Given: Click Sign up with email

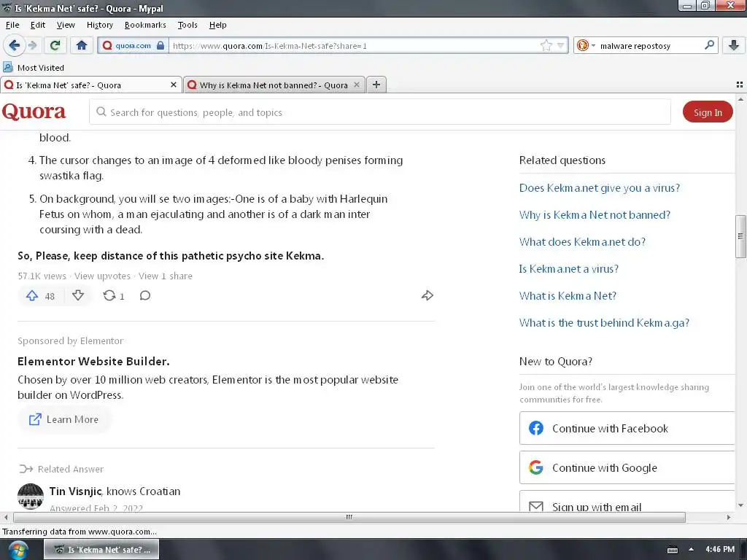Looking at the screenshot, I should point(627,502).
